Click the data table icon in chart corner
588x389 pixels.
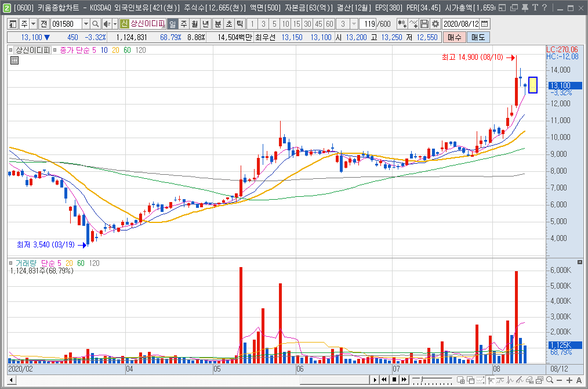(x=14, y=60)
